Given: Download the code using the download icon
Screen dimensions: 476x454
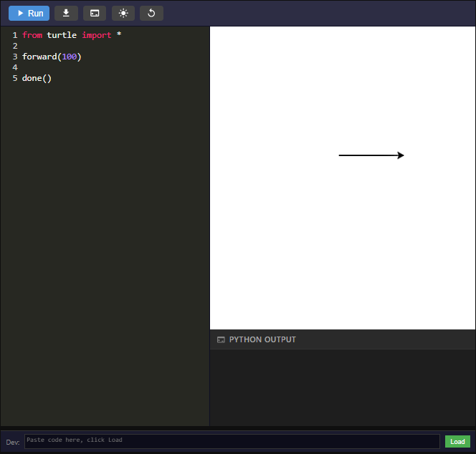Looking at the screenshot, I should [x=66, y=13].
